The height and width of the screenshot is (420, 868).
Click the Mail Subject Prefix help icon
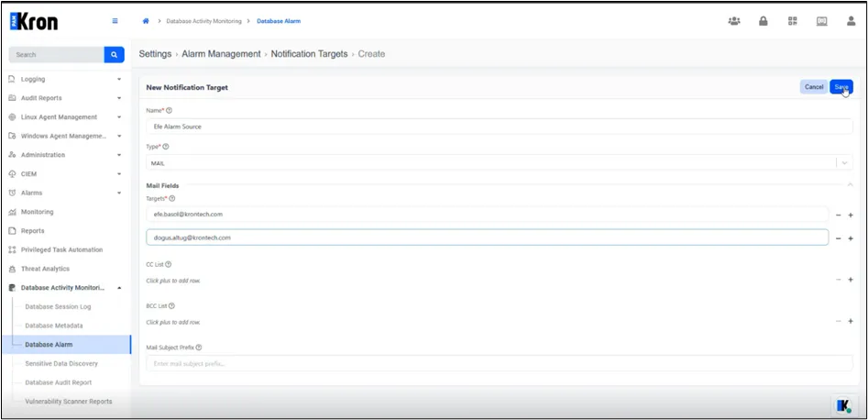pyautogui.click(x=199, y=348)
